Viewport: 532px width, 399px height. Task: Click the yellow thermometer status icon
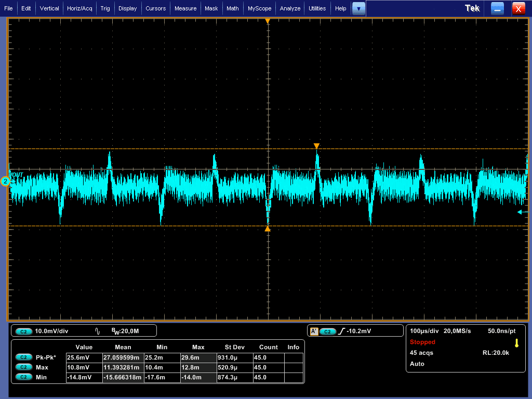(x=516, y=343)
